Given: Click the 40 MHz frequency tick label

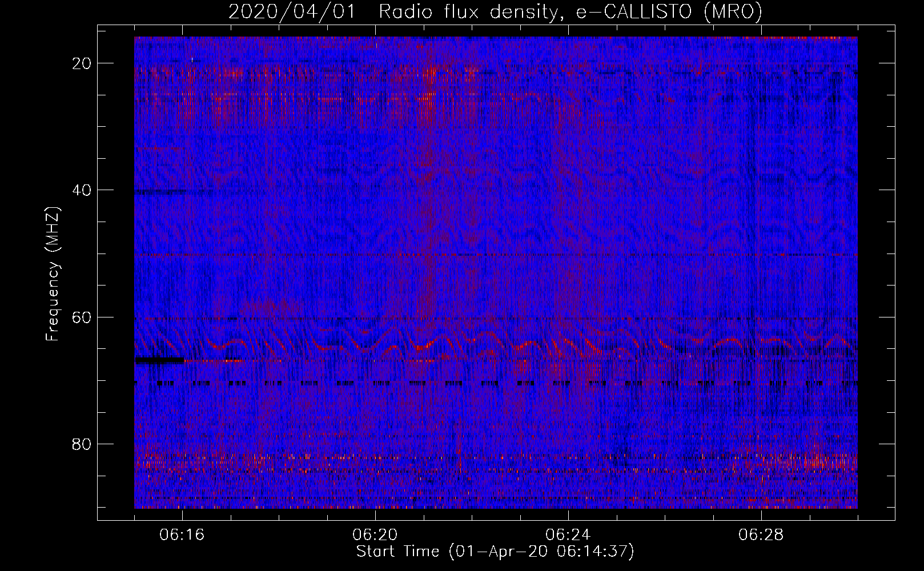Looking at the screenshot, I should (82, 190).
